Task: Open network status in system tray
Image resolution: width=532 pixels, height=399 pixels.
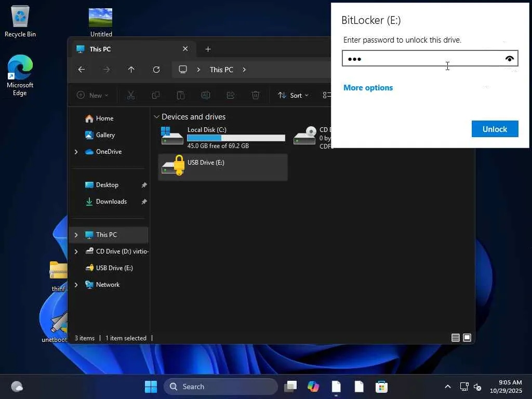Action: click(464, 387)
